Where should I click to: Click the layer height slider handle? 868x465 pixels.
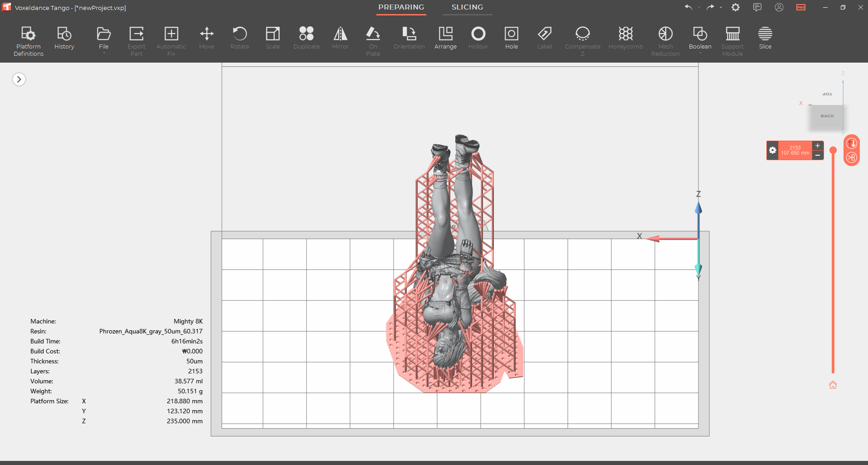(833, 150)
